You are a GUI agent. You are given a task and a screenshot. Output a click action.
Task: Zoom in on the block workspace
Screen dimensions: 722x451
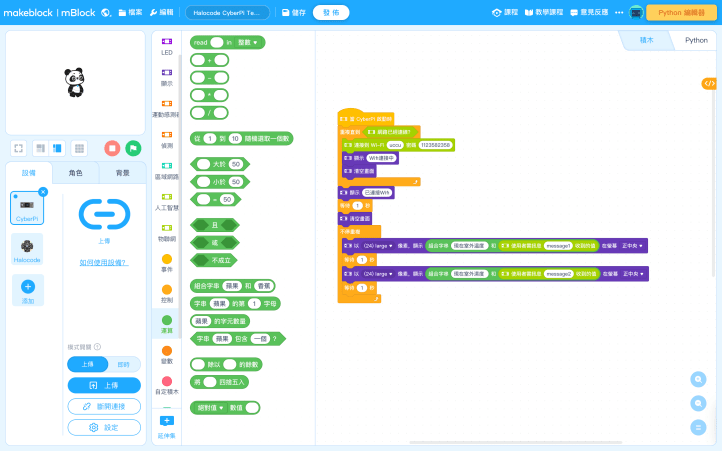[698, 379]
